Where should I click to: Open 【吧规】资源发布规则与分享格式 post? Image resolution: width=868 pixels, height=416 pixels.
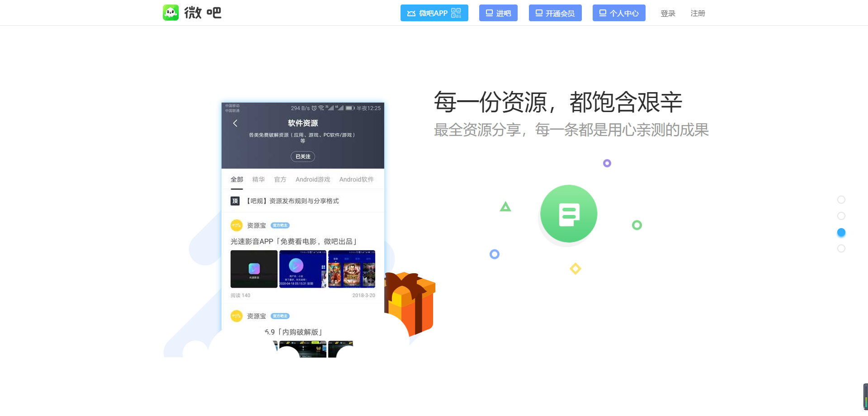tap(292, 201)
